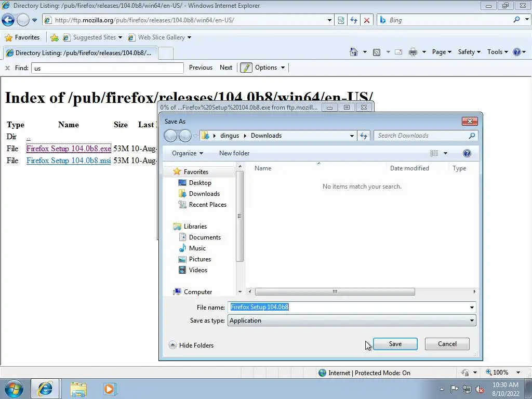Click Hide Folders toggle in Save As

coord(191,345)
